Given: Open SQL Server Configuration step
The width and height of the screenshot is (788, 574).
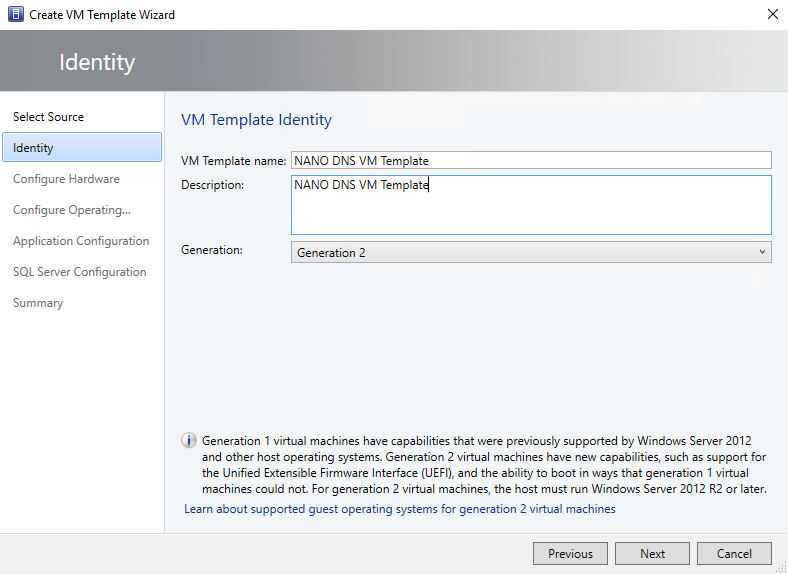Looking at the screenshot, I should (x=79, y=272).
